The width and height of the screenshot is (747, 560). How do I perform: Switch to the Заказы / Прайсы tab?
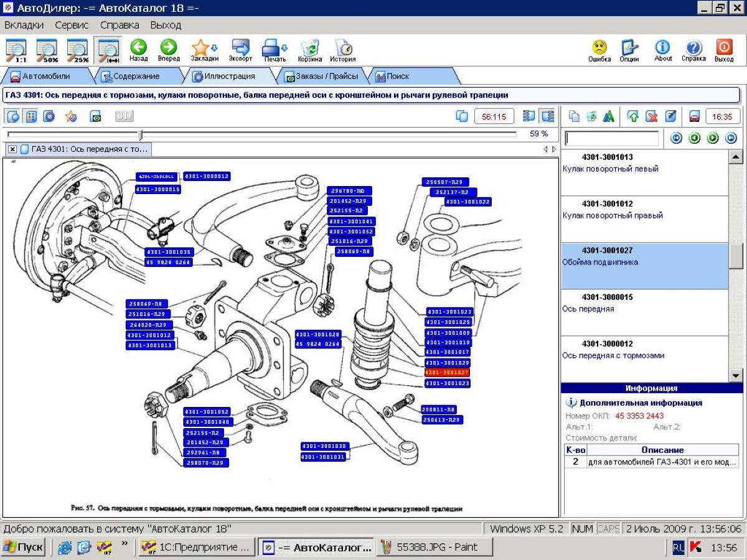pyautogui.click(x=322, y=76)
